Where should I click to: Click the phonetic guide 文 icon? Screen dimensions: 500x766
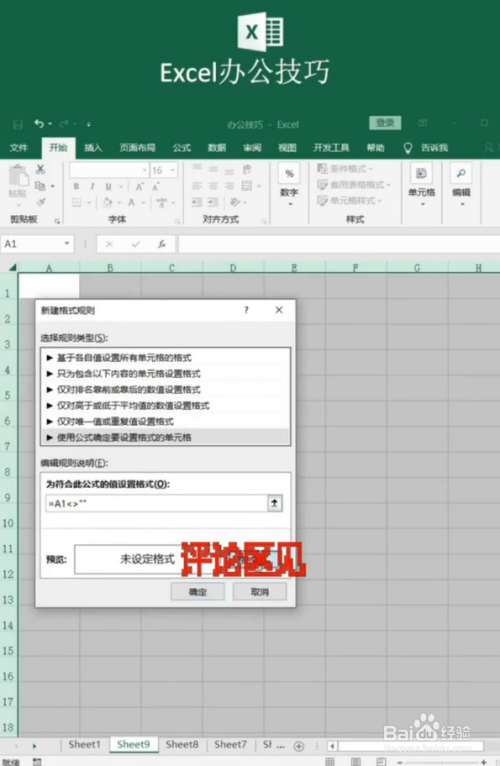click(162, 202)
